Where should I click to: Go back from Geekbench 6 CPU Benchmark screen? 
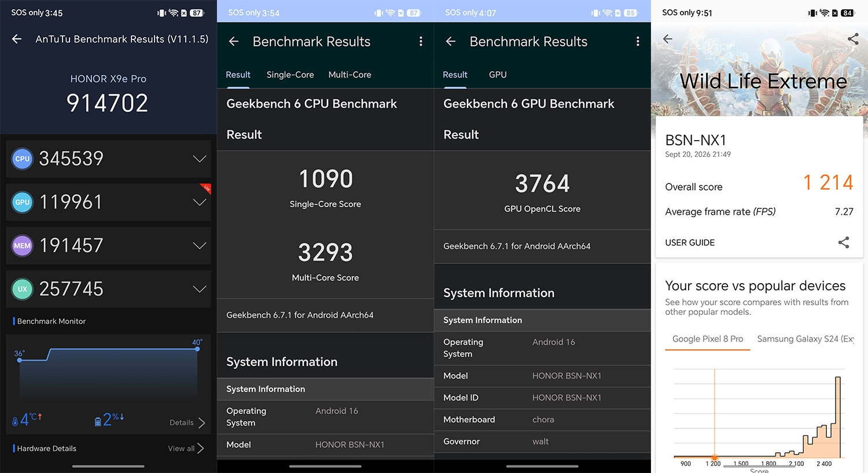pos(234,41)
